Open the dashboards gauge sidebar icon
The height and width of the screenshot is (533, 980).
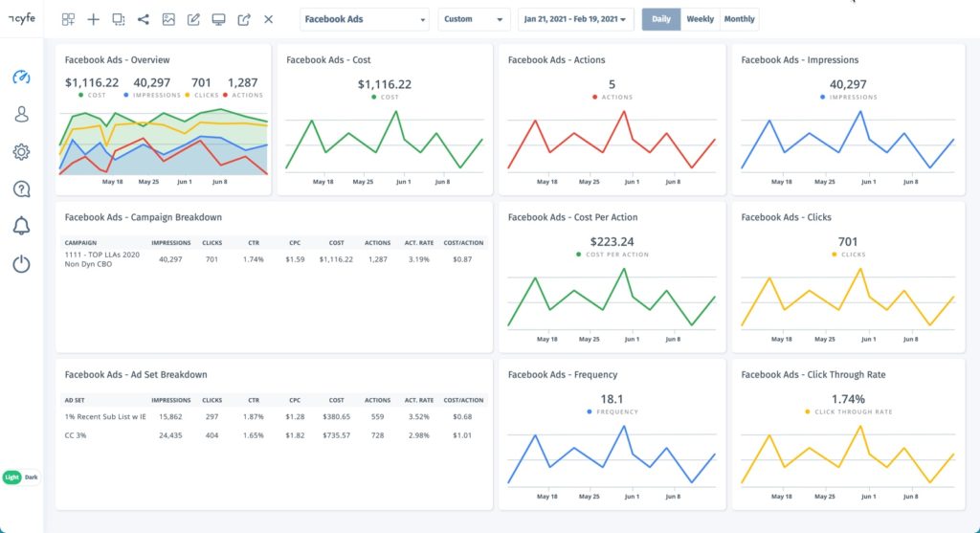[21, 77]
